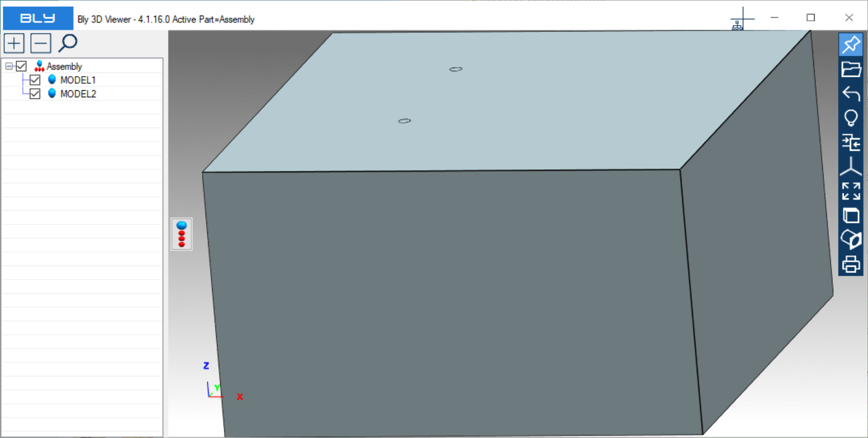Open a file with the folder icon
This screenshot has width=868, height=438.
[x=851, y=69]
